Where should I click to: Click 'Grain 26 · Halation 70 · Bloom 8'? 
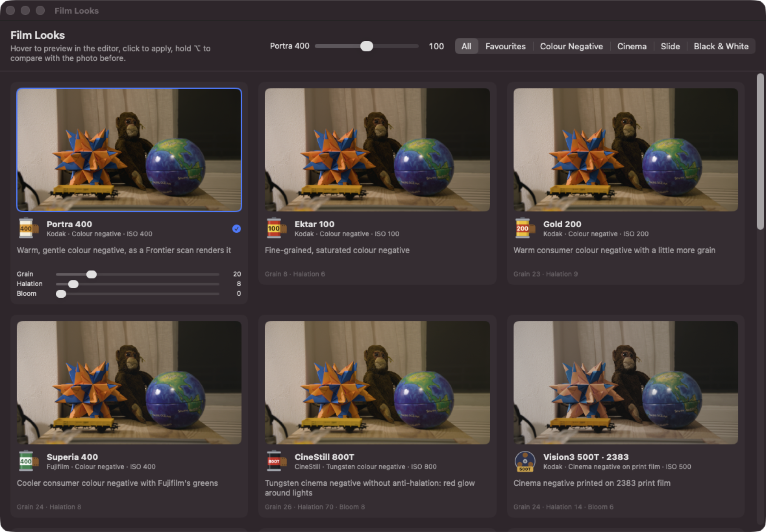(x=315, y=507)
